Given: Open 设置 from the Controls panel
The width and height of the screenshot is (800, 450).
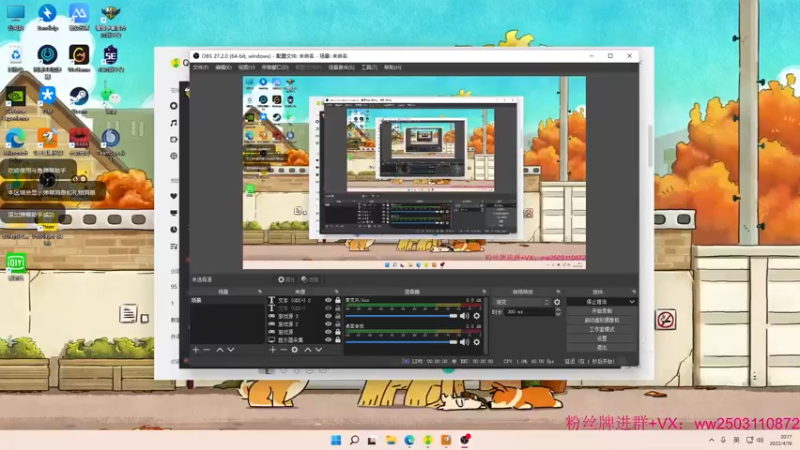Looking at the screenshot, I should tap(602, 338).
